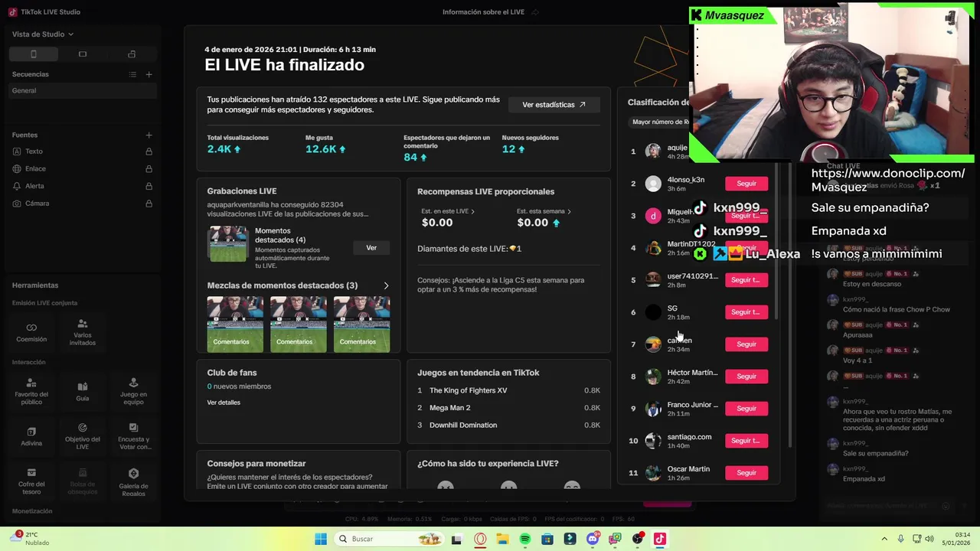Image resolution: width=980 pixels, height=551 pixels.
Task: Follow user Franco Junior
Action: (746, 409)
